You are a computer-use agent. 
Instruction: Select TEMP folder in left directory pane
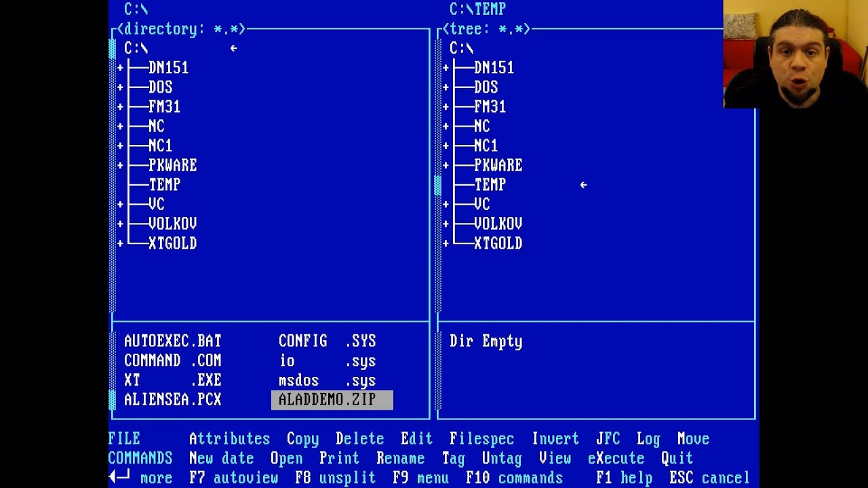164,185
